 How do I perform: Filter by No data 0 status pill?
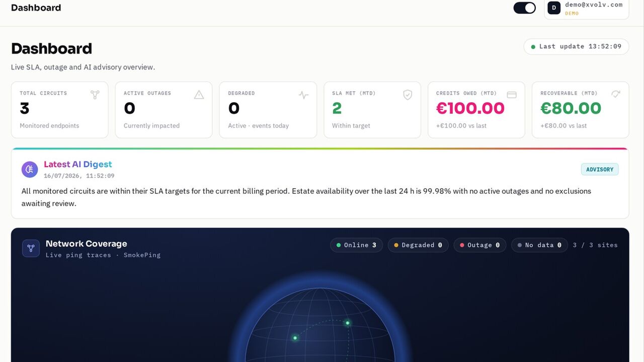[x=539, y=245]
